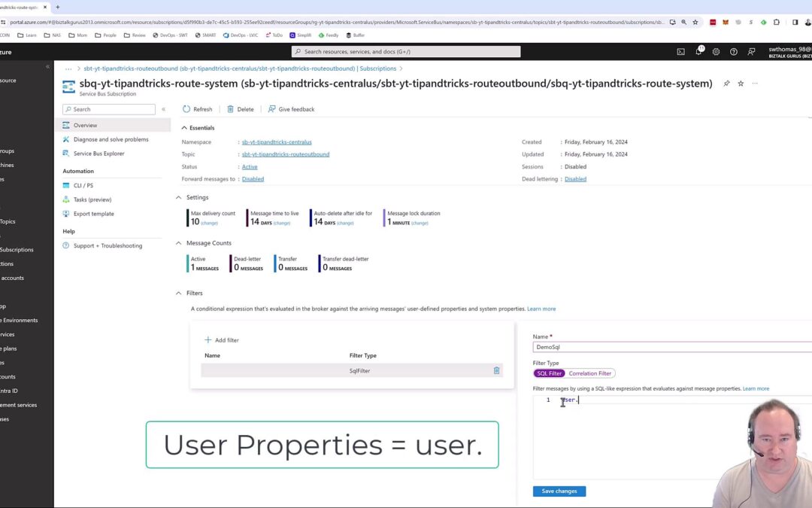Open the DevOps - SWT bookmark
The image size is (812, 508).
pos(170,35)
